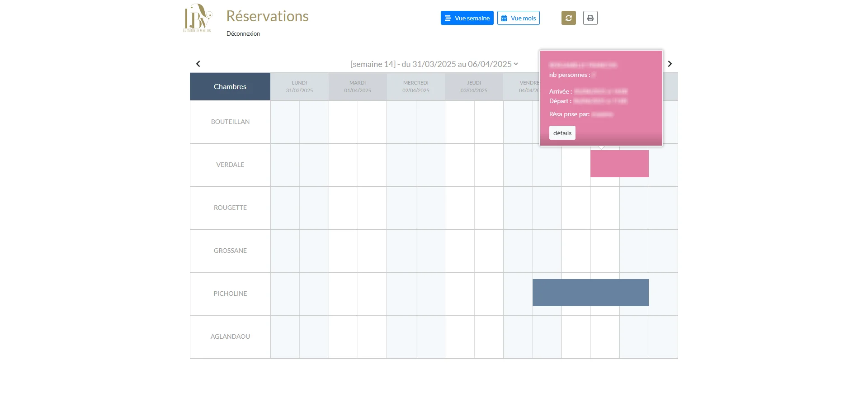Click the refresh icon button
This screenshot has height=412, width=868.
tap(569, 18)
